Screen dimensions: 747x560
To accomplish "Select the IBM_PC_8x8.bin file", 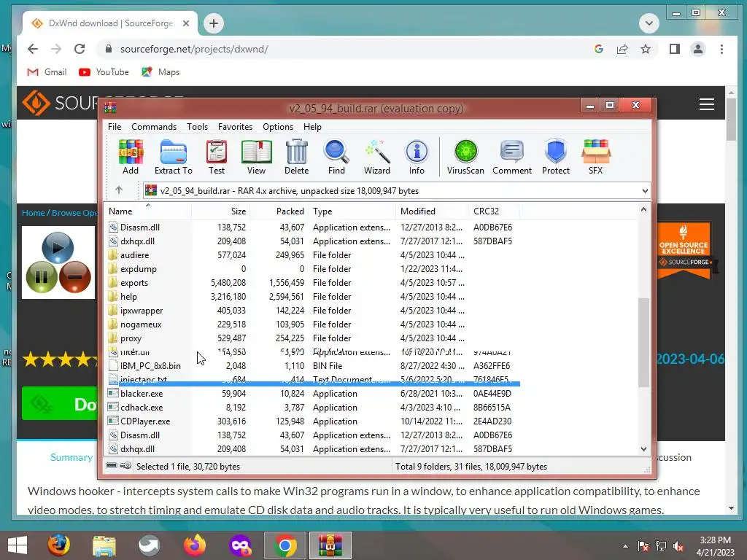I will pos(312,366).
